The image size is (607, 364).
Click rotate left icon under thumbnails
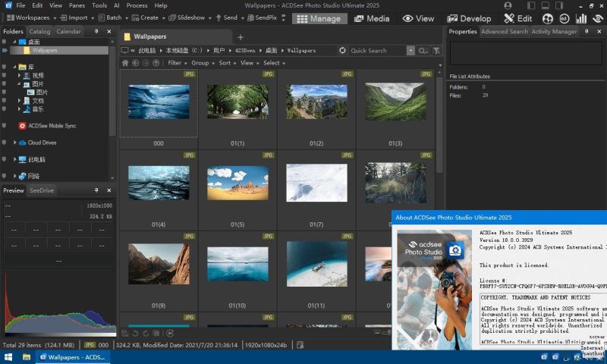136,333
